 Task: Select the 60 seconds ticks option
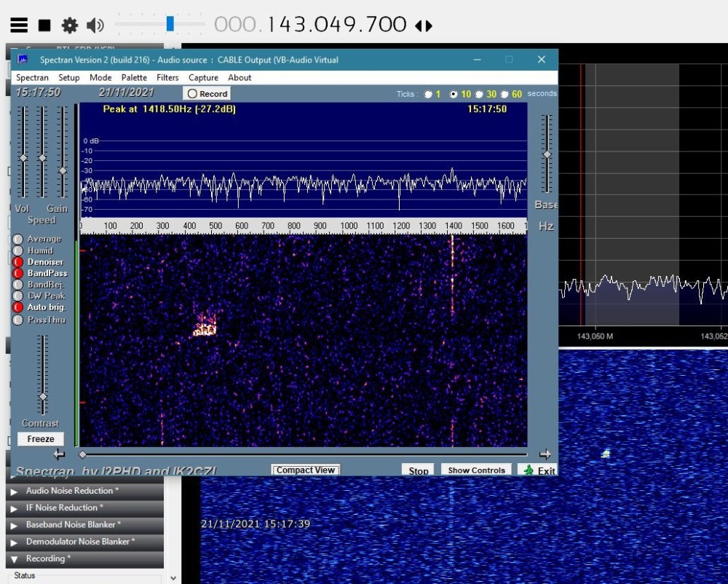tap(505, 94)
